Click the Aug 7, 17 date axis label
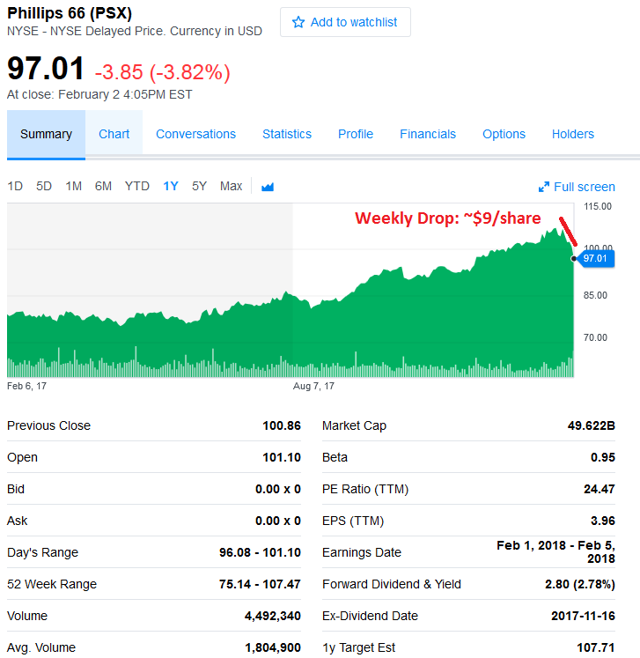Screen dimensions: 640x658 point(313,386)
